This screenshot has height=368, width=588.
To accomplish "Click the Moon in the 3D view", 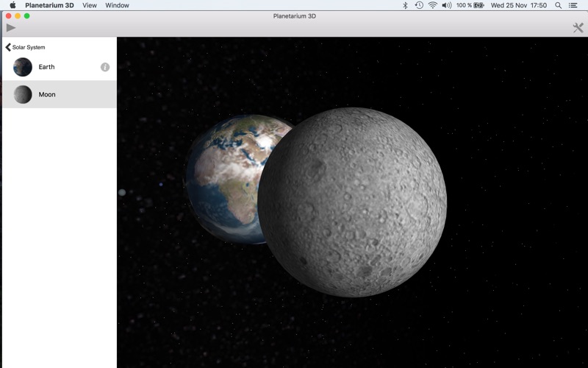I will (353, 202).
